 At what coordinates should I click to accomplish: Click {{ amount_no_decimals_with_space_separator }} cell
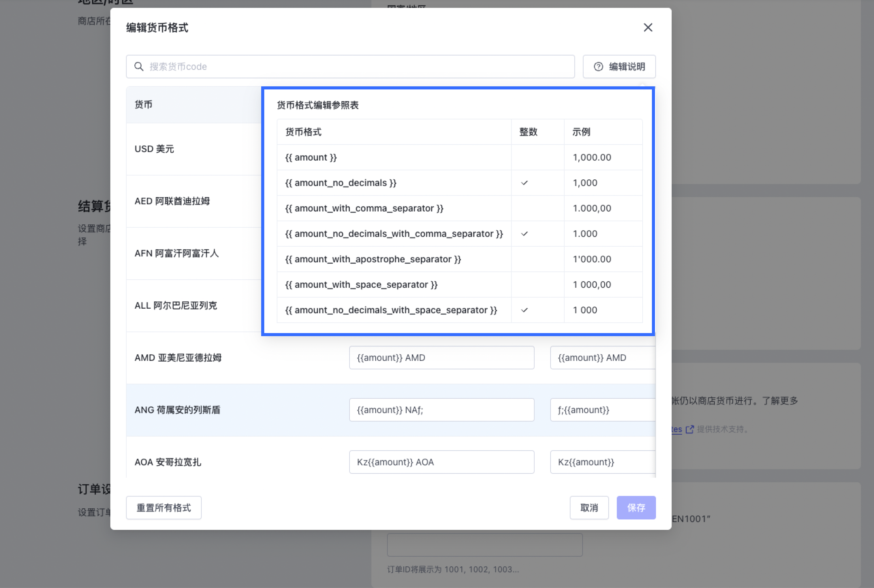pos(394,310)
